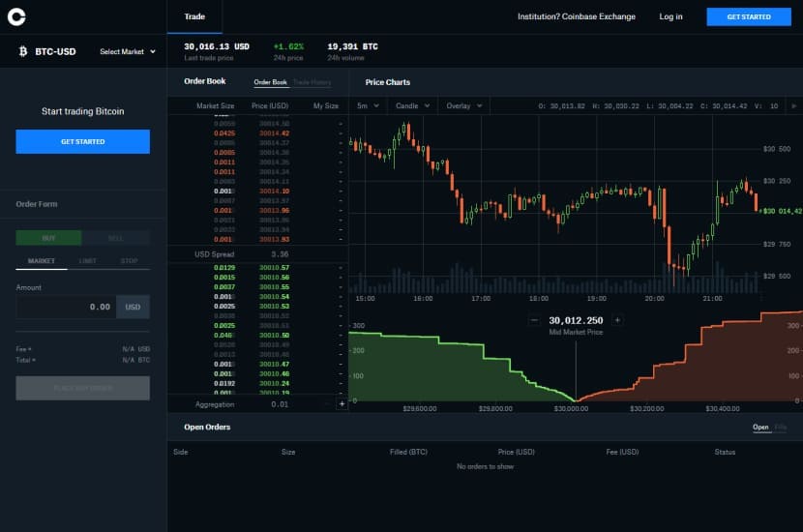Show Fills tab in Open Orders panel
Viewport: 803px width, 532px height.
(x=781, y=427)
